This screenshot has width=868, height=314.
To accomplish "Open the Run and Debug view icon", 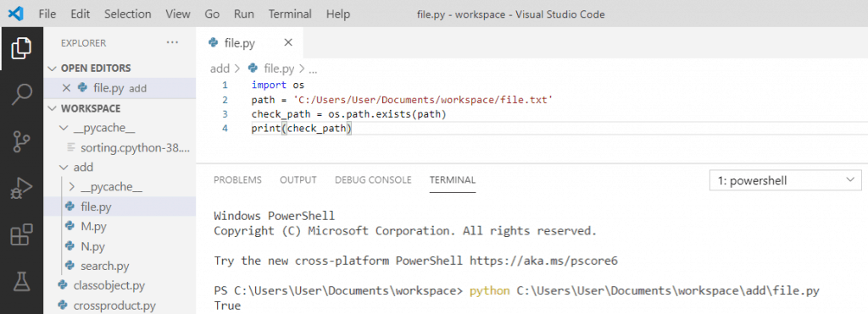I will pos(21,189).
